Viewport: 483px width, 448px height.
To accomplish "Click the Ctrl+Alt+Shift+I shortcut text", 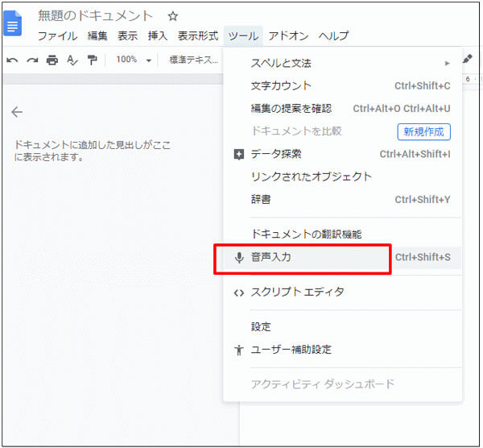I will click(x=415, y=154).
